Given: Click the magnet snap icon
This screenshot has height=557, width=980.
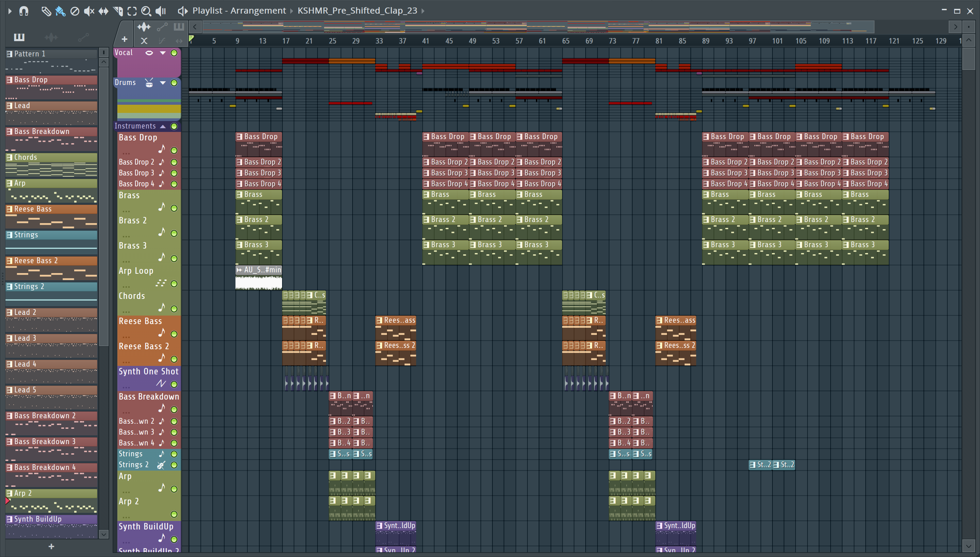Looking at the screenshot, I should coord(24,11).
